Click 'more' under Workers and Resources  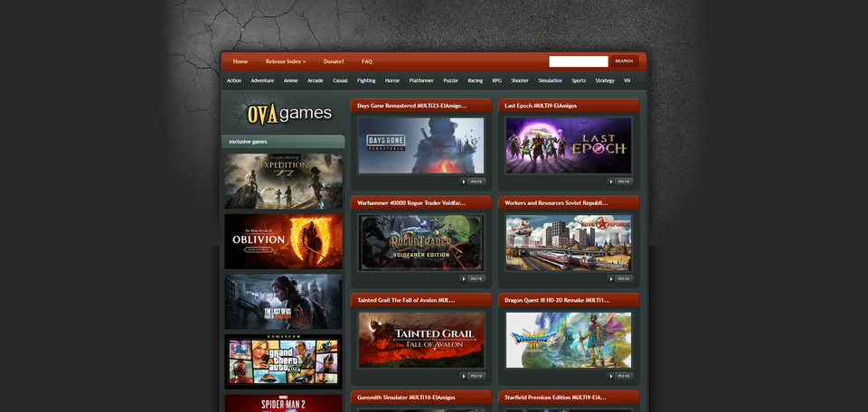[624, 278]
